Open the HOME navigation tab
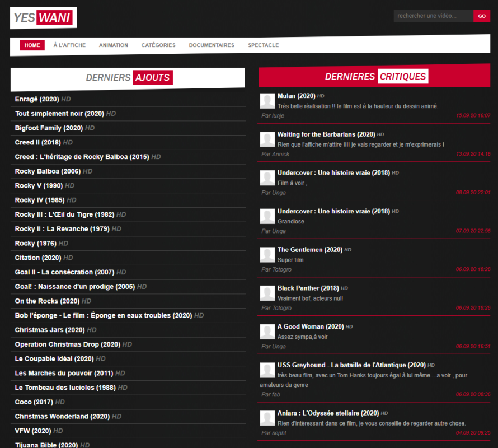Screen dimensions: 498x448 pyautogui.click(x=32, y=45)
